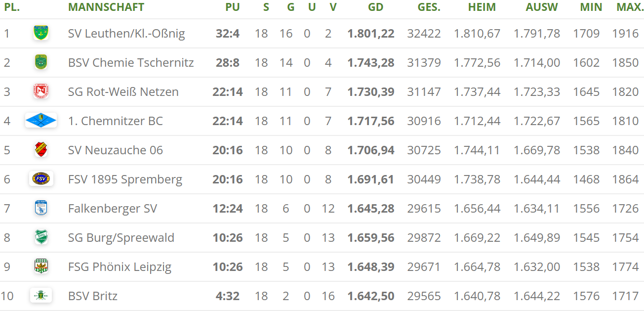Screen dimensions: 644x311
Task: Click the SG Burg/Spreewald green crest
Action: [x=40, y=237]
